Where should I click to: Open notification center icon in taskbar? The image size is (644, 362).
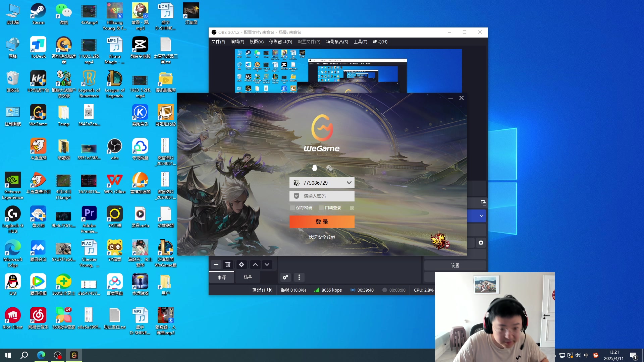pyautogui.click(x=633, y=355)
